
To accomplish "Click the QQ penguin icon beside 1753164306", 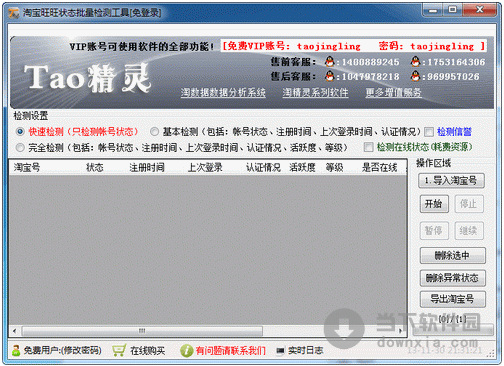I will click(415, 62).
